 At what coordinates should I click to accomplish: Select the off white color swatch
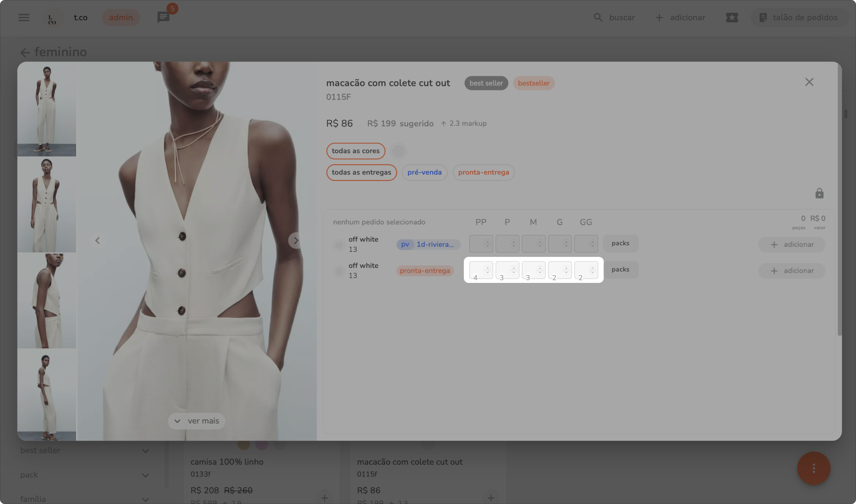pyautogui.click(x=398, y=151)
